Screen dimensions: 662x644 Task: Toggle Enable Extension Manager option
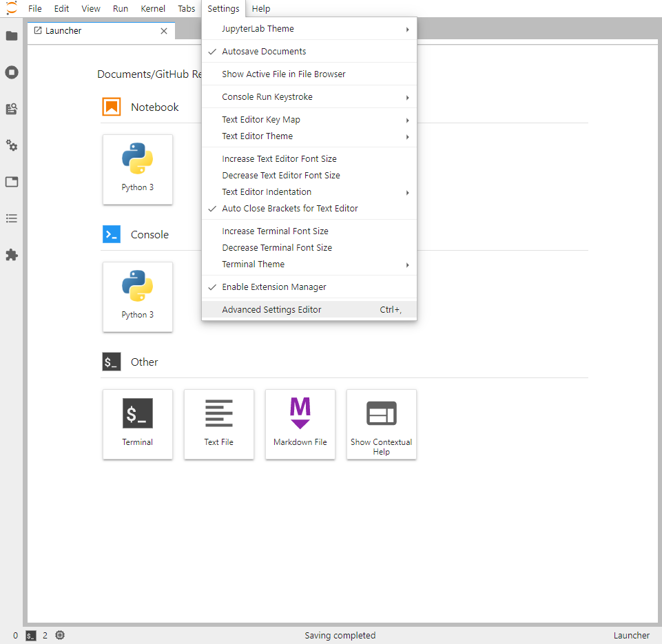pos(309,287)
